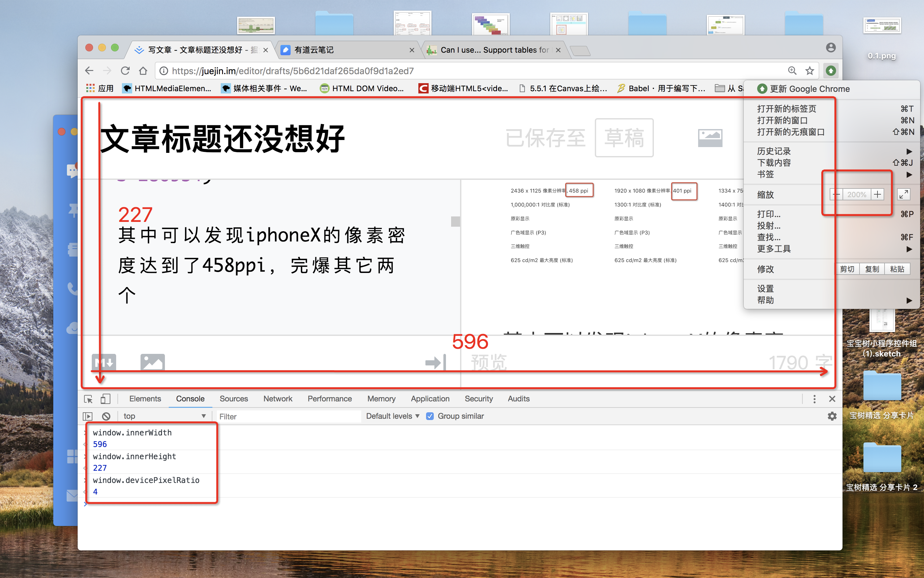Click the collapse-preview arrow icon

436,362
